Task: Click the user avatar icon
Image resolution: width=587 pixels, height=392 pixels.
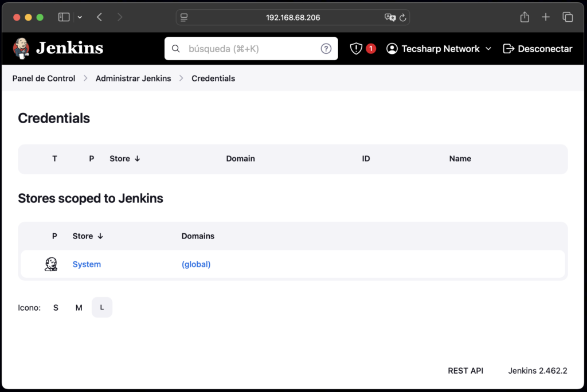Action: (392, 49)
